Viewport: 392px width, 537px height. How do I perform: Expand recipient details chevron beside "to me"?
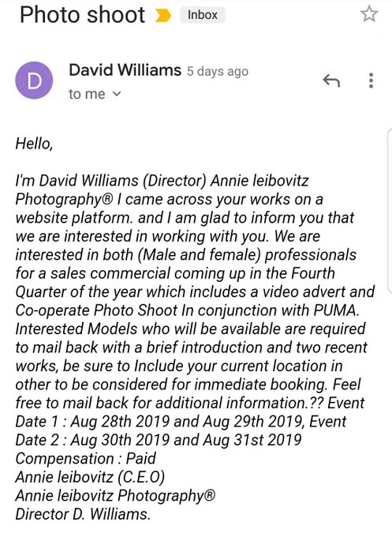[x=117, y=93]
